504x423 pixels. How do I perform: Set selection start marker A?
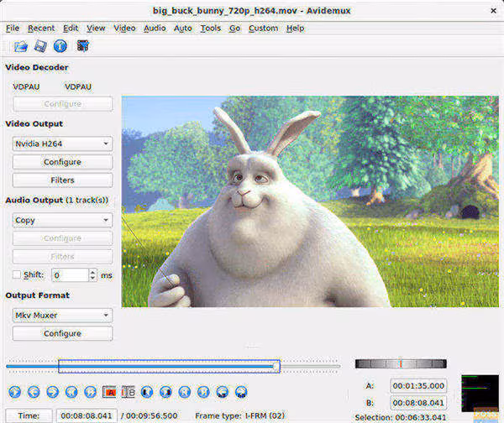109,392
